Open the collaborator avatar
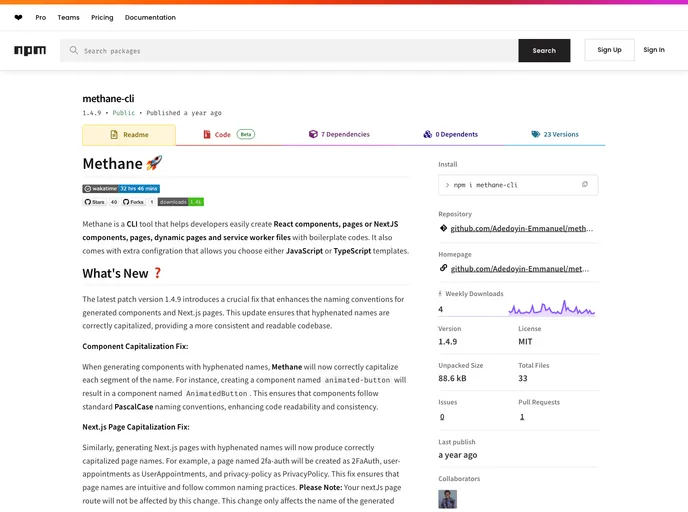Viewport: 688px width, 512px height. point(448,499)
